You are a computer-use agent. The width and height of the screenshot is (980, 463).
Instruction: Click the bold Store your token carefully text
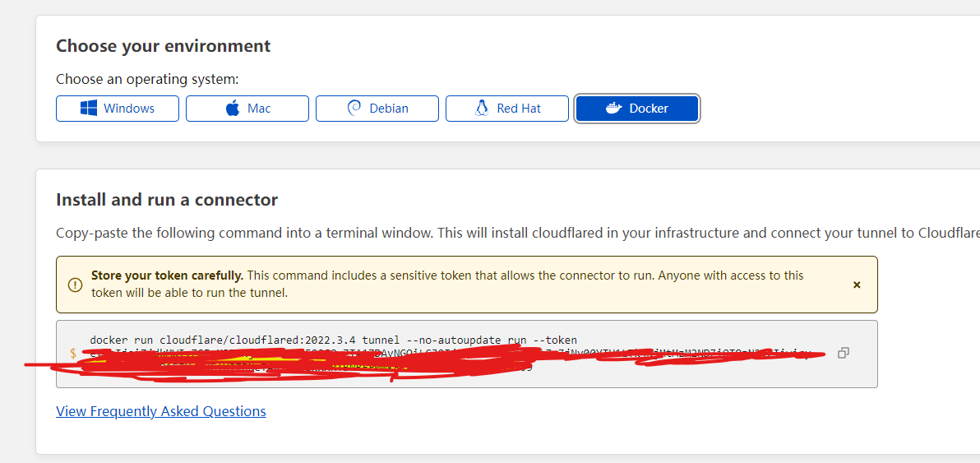pyautogui.click(x=167, y=275)
